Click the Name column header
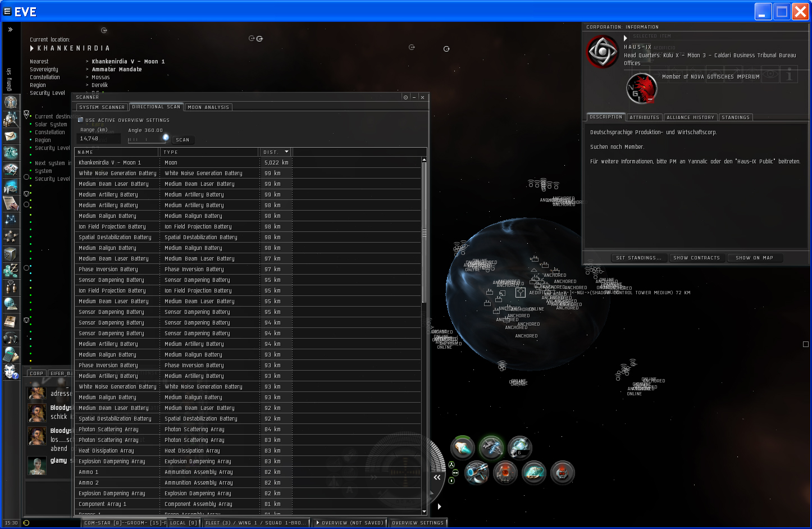812x529 pixels. click(x=117, y=152)
